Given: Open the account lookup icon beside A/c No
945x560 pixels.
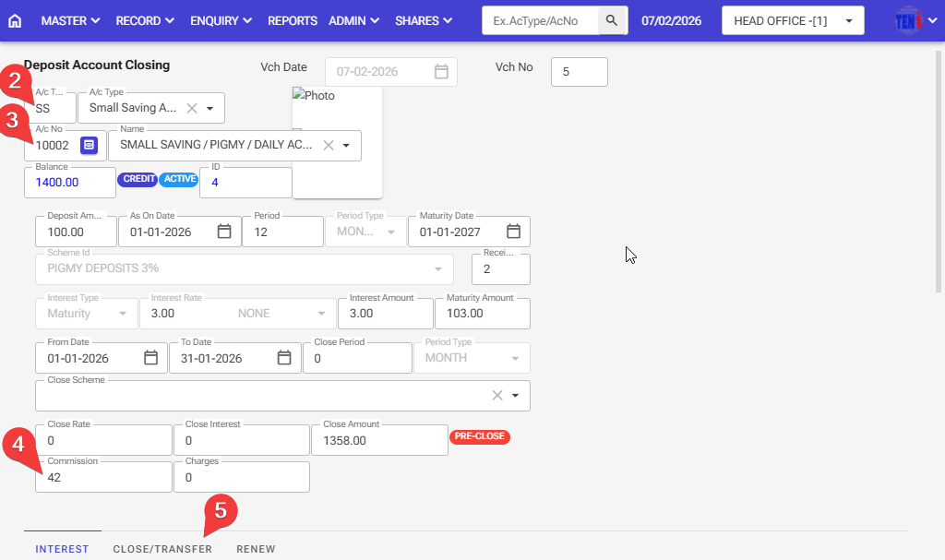Looking at the screenshot, I should click(x=89, y=146).
